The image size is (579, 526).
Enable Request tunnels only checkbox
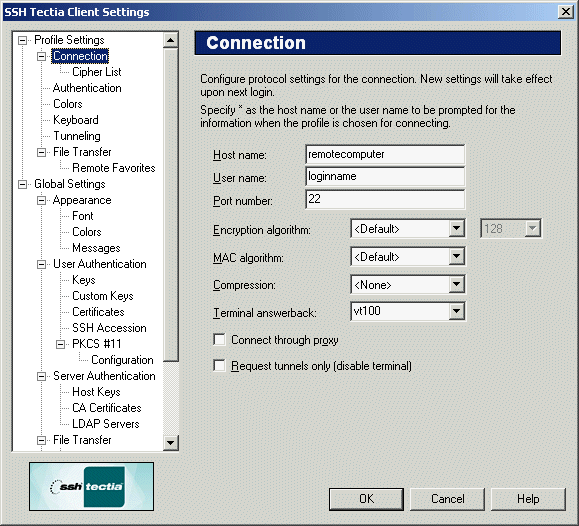tap(219, 366)
